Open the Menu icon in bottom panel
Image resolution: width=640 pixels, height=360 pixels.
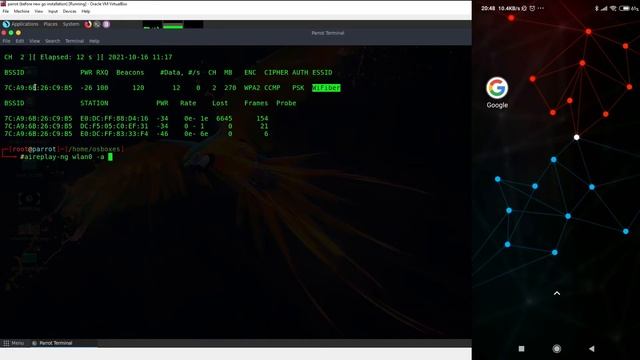(6, 343)
